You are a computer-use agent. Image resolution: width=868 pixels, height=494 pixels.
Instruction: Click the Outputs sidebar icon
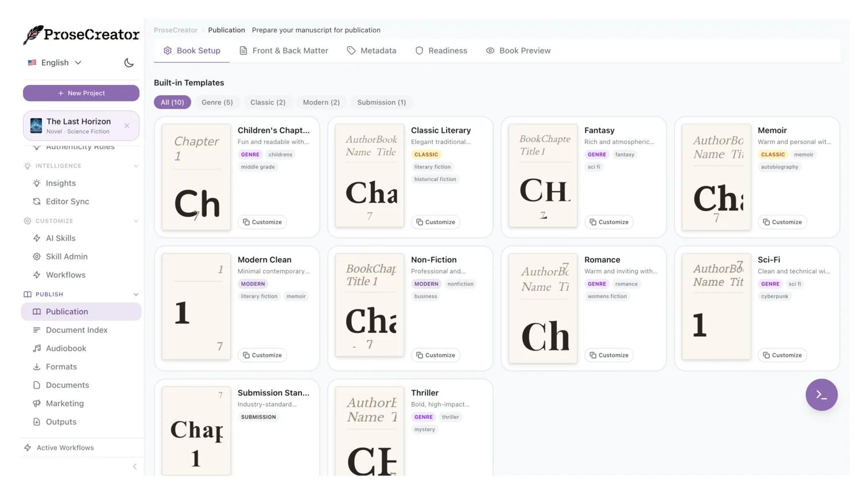(37, 422)
